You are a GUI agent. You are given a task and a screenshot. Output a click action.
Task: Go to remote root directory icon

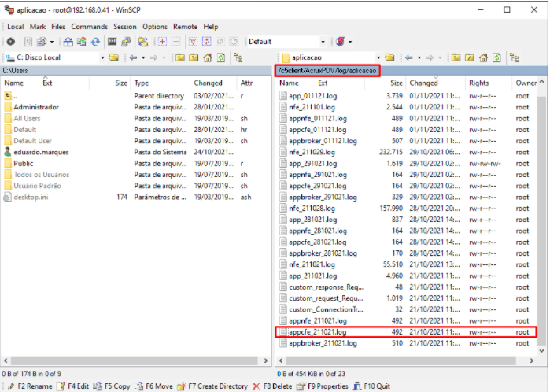pos(469,57)
